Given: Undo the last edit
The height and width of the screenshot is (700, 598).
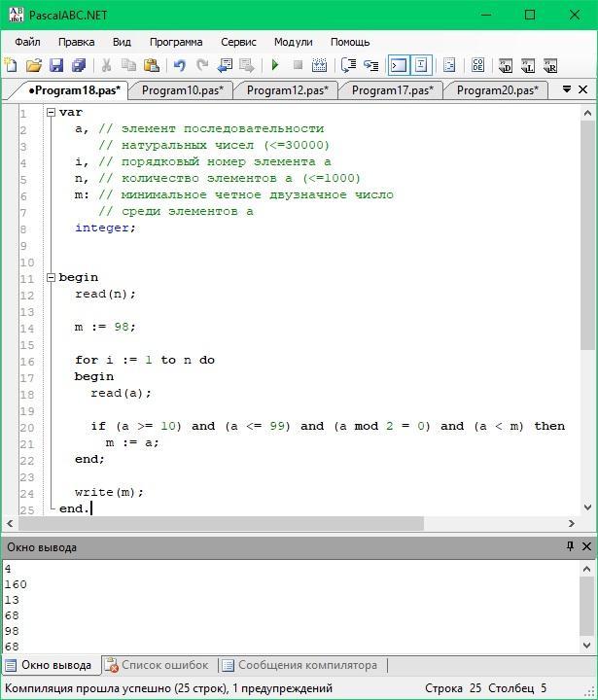Looking at the screenshot, I should point(180,65).
